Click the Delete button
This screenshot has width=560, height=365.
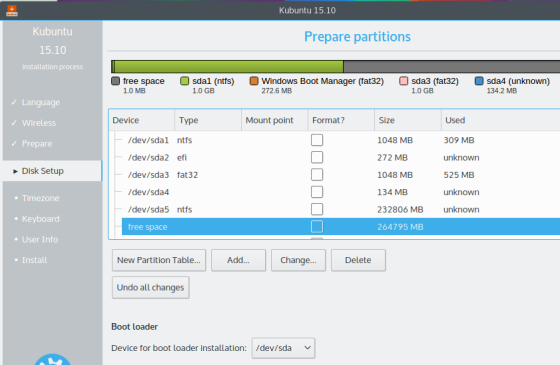coord(358,260)
